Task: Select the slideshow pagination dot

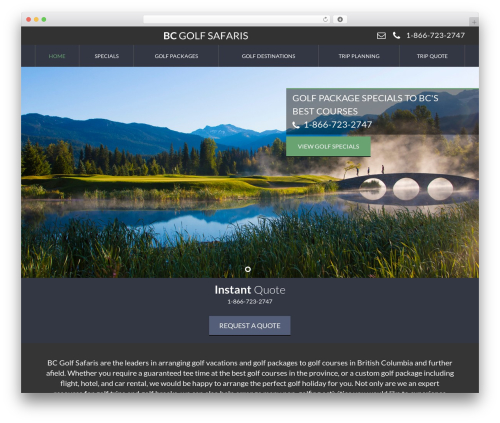Action: coord(248,269)
